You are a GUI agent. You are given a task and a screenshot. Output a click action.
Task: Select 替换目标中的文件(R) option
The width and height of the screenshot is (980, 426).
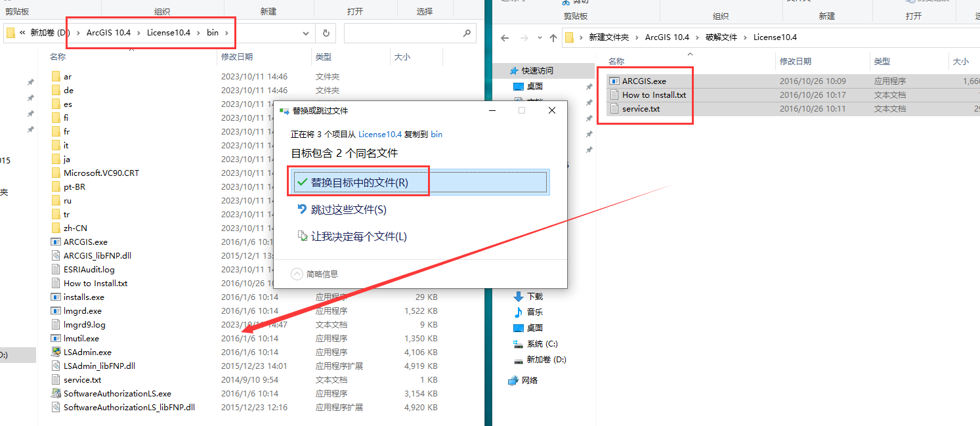[419, 182]
